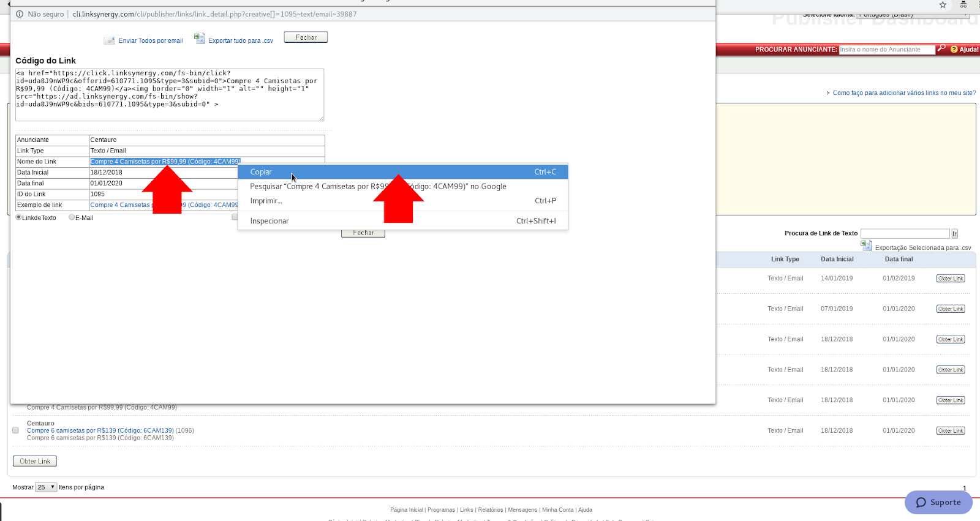Click the address bar URL
The width and height of the screenshot is (980, 521).
click(214, 14)
